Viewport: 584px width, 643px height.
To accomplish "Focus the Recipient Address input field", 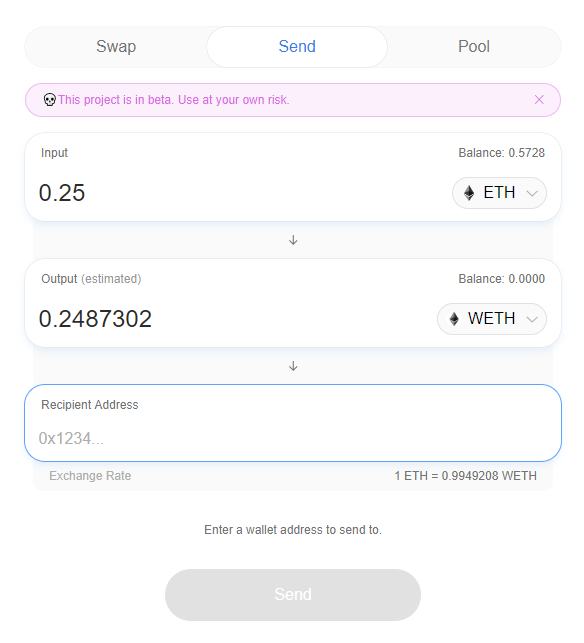I will pos(293,438).
